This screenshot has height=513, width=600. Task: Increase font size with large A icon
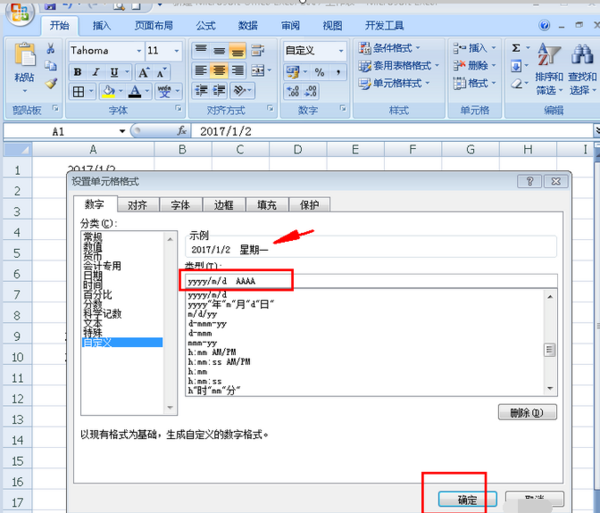click(144, 72)
